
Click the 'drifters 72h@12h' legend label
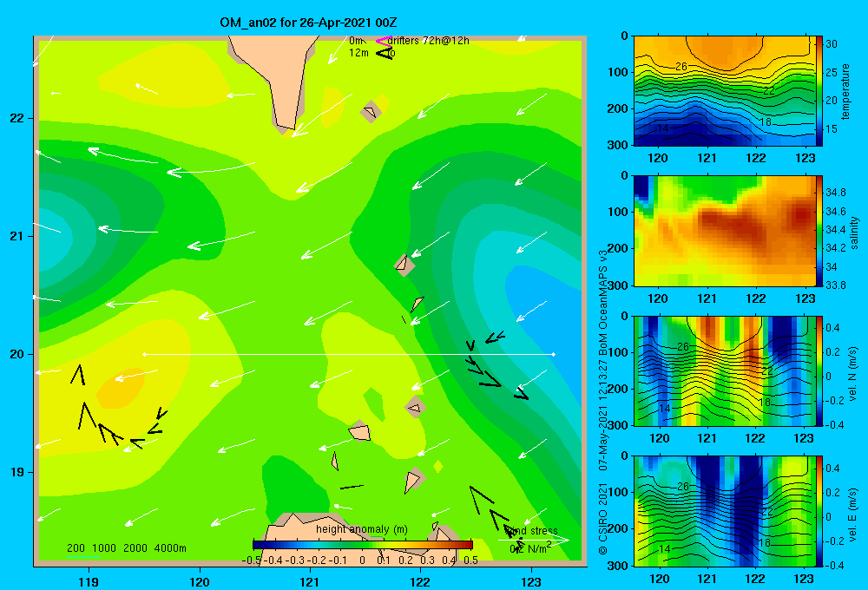coord(429,41)
